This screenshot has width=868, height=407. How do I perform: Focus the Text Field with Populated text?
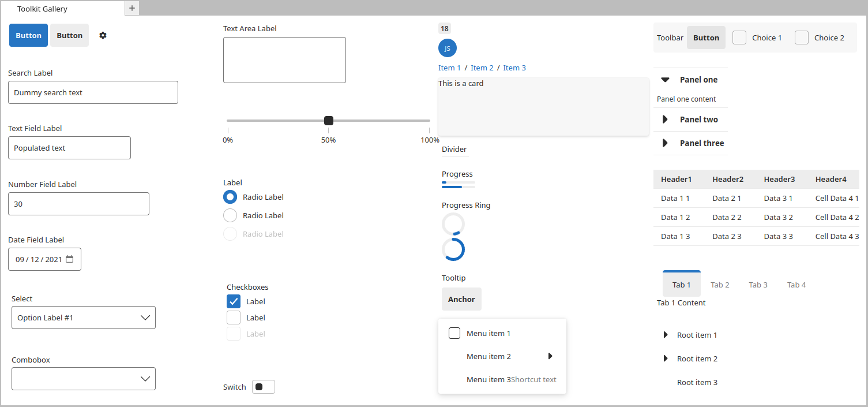[69, 148]
